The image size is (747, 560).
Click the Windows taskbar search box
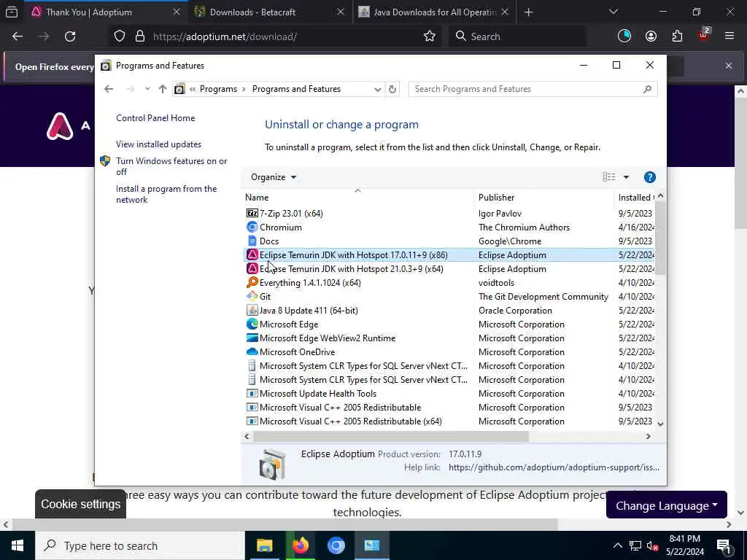140,545
